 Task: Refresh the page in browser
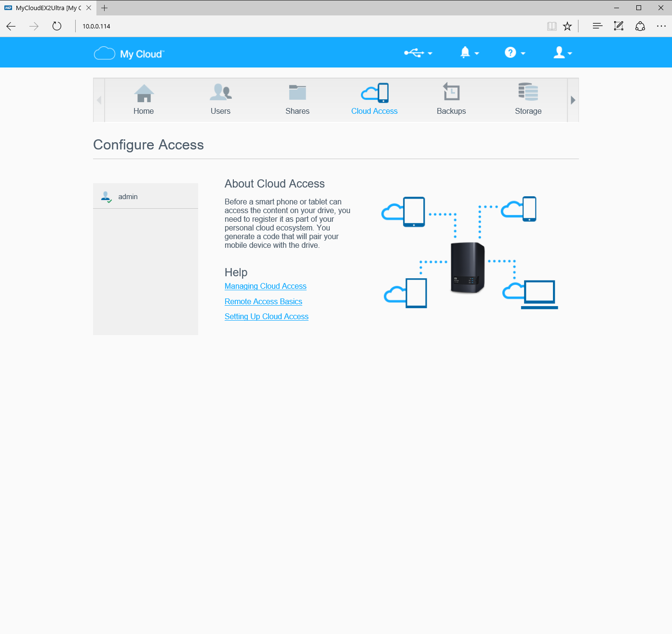[57, 27]
